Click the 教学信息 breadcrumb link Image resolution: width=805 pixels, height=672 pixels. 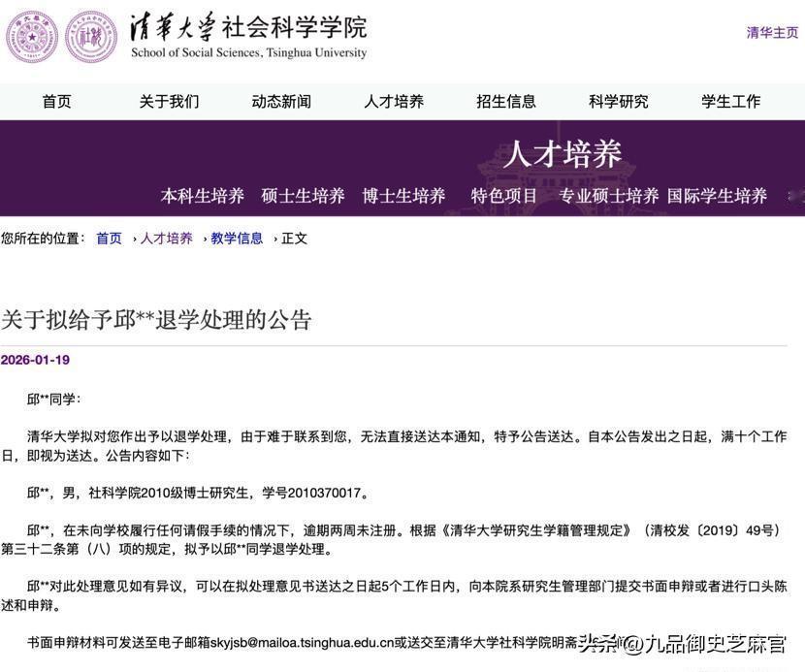click(x=237, y=239)
